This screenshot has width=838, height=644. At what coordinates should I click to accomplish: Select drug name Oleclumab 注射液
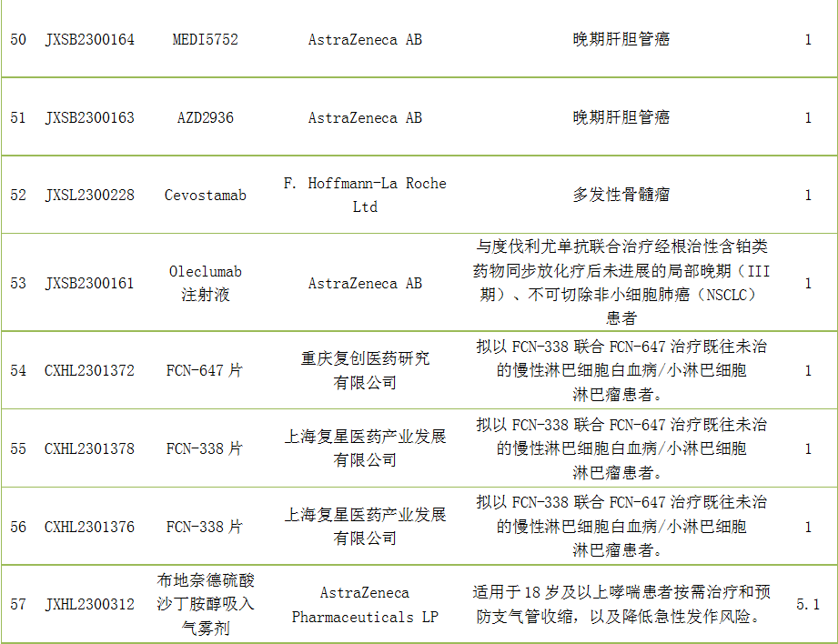[x=206, y=283]
